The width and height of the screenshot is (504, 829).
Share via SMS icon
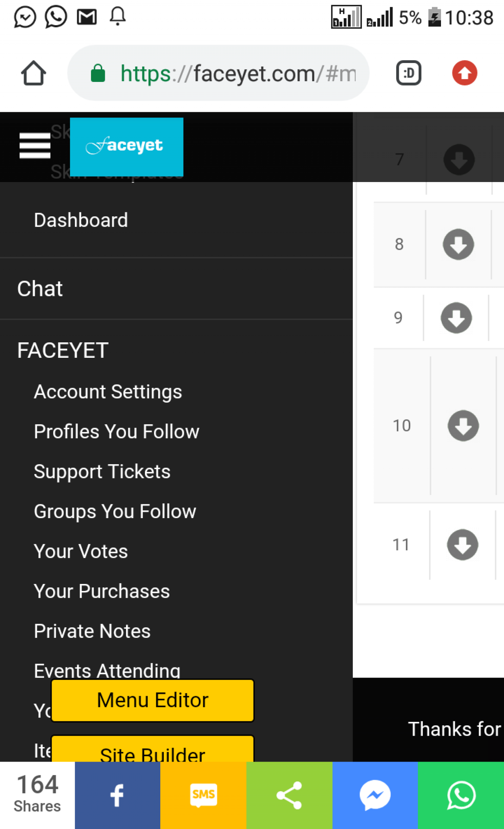pyautogui.click(x=203, y=795)
